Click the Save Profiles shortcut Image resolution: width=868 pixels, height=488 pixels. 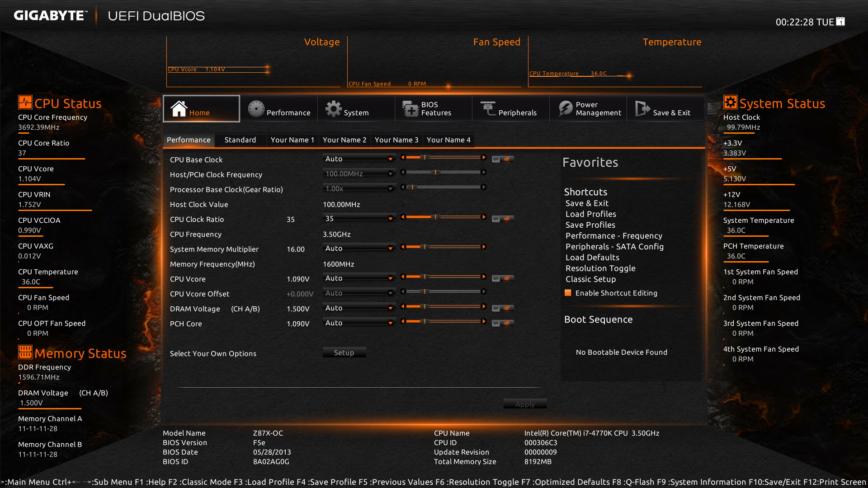590,225
